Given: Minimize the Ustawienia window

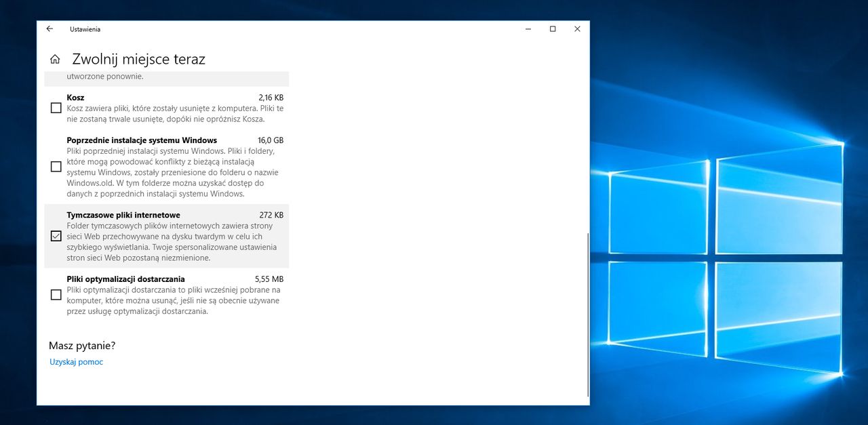Looking at the screenshot, I should pos(528,29).
